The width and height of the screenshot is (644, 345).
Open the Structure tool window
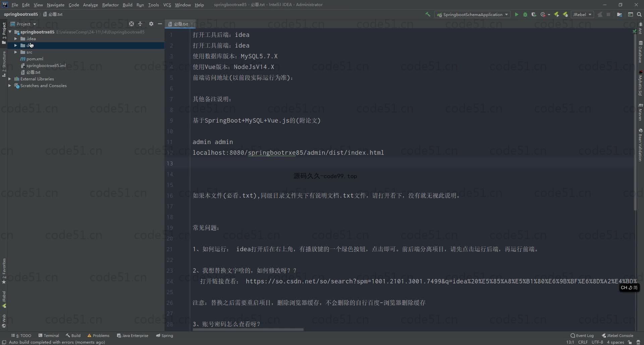(x=4, y=64)
